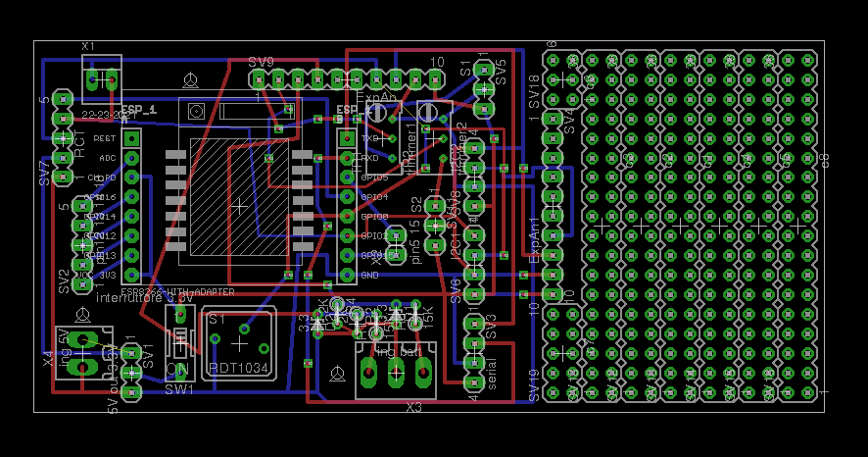Select the SW1 slide switch labeled ON
Screen dimensions: 868x457
pos(180,343)
